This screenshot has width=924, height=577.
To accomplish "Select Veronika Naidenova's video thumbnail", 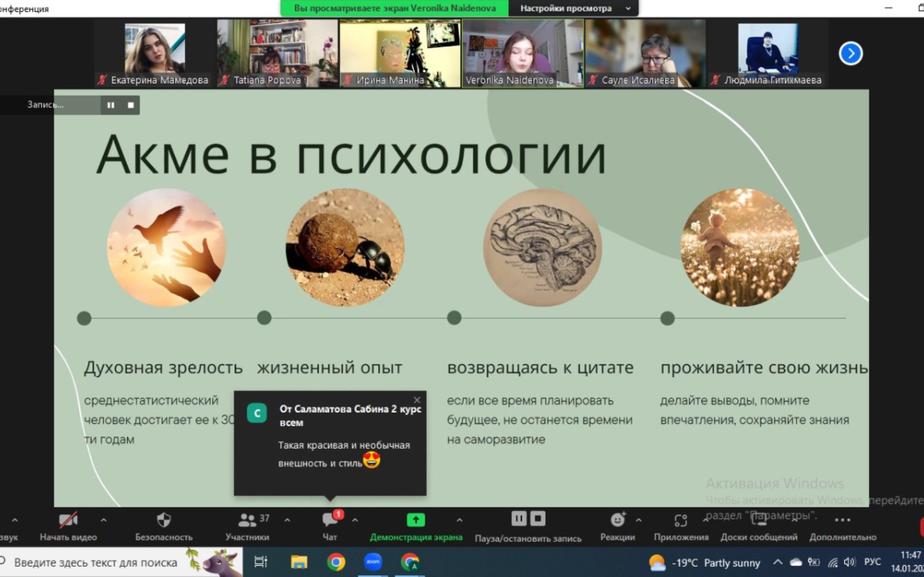I will click(522, 53).
